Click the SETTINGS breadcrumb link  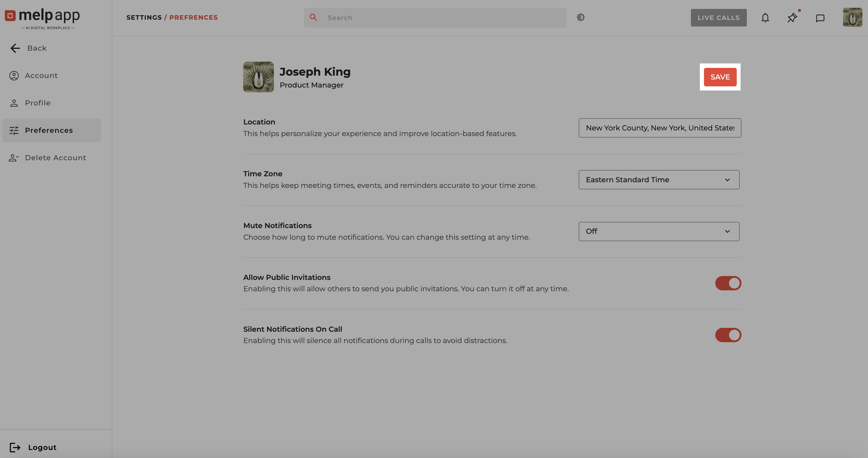144,18
